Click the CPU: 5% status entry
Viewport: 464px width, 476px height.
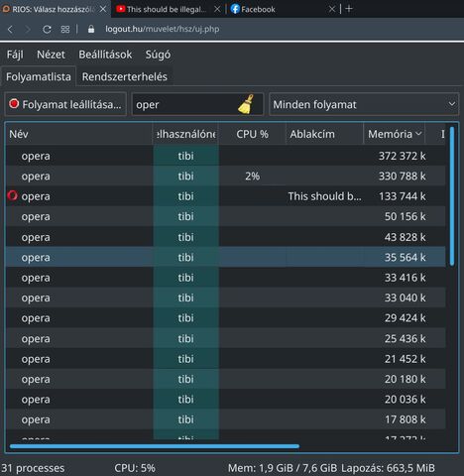coord(135,468)
